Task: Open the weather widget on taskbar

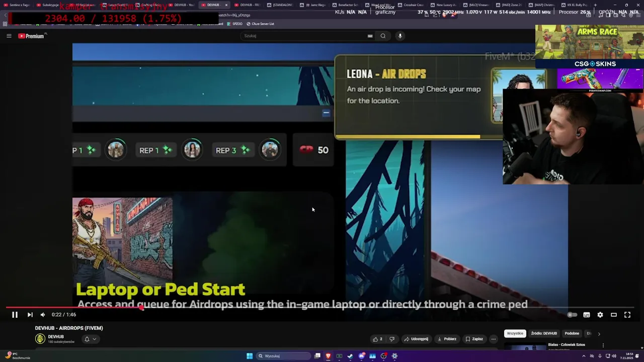Action: 18,355
